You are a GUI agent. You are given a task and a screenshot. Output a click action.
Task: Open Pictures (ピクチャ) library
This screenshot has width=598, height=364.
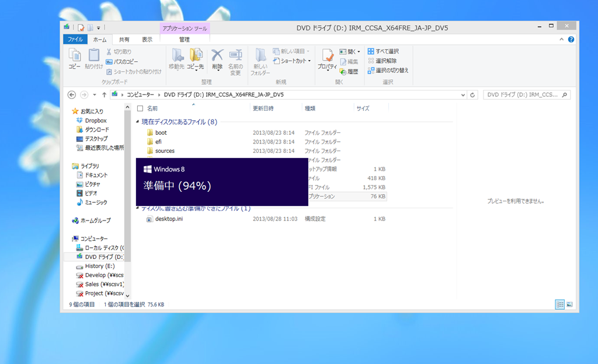(93, 184)
